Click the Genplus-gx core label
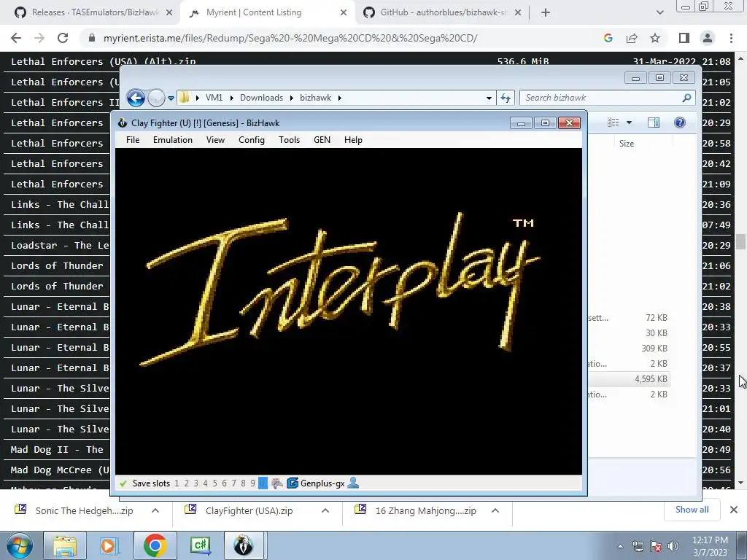The image size is (747, 560). click(322, 483)
